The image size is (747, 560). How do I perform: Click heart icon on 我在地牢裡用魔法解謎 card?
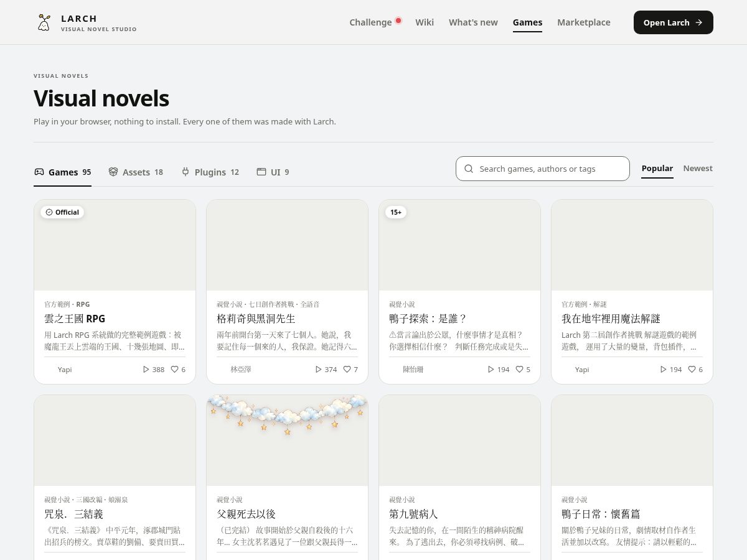click(692, 370)
